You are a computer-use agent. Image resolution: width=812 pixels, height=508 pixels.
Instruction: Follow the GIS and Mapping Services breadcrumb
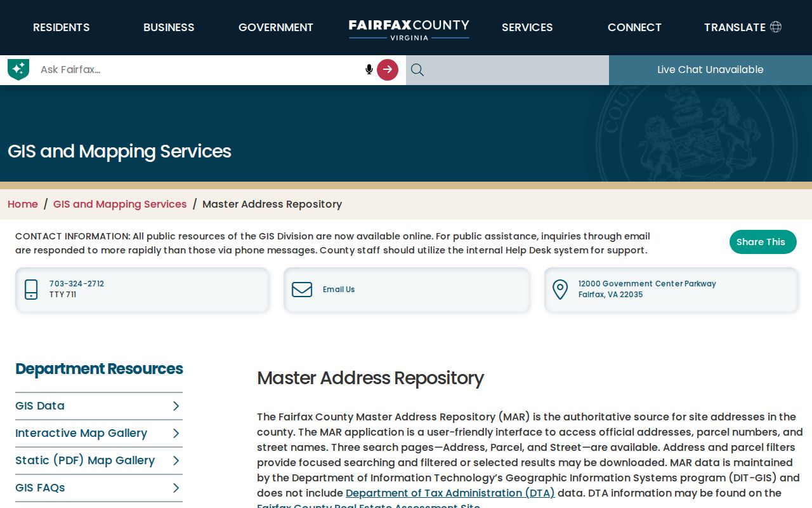click(120, 204)
